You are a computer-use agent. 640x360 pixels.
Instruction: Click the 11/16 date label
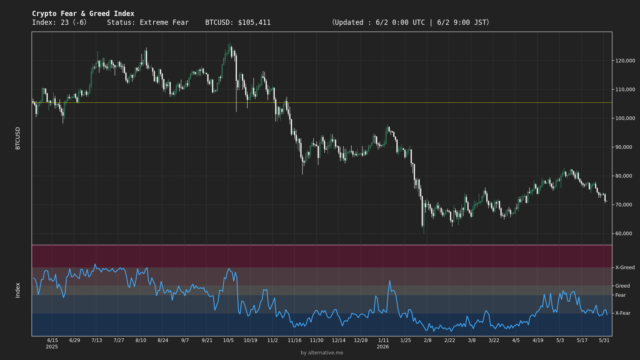(295, 340)
